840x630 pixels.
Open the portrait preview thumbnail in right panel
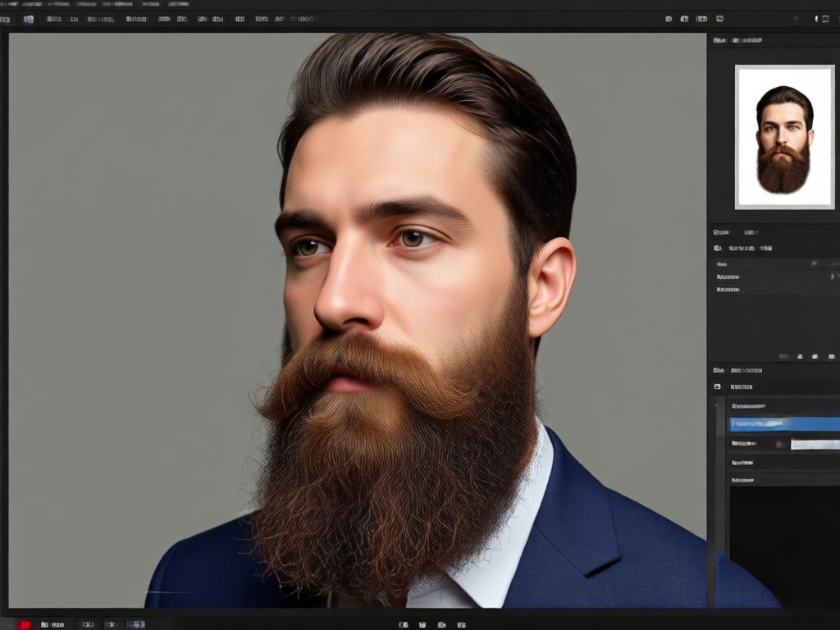784,137
